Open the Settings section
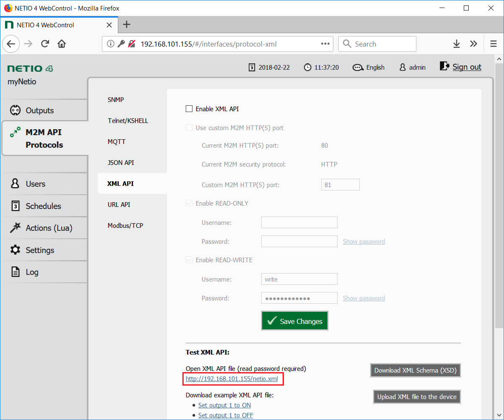This screenshot has width=504, height=420. click(x=44, y=250)
